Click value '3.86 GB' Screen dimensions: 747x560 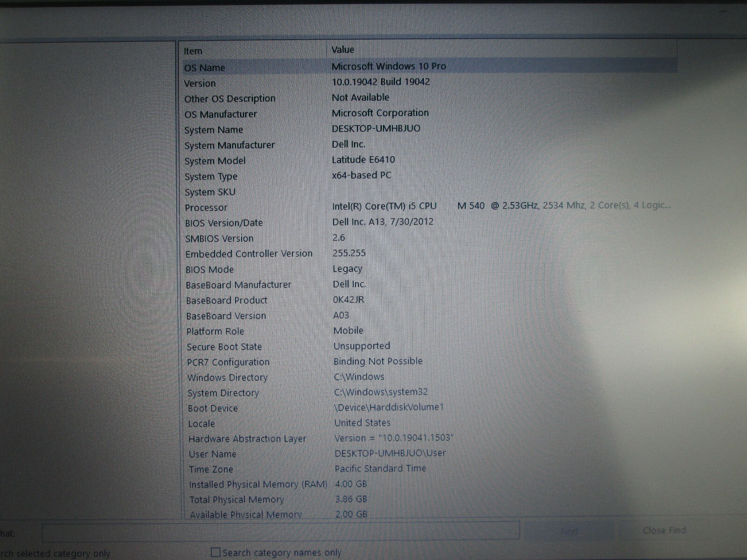tap(351, 499)
